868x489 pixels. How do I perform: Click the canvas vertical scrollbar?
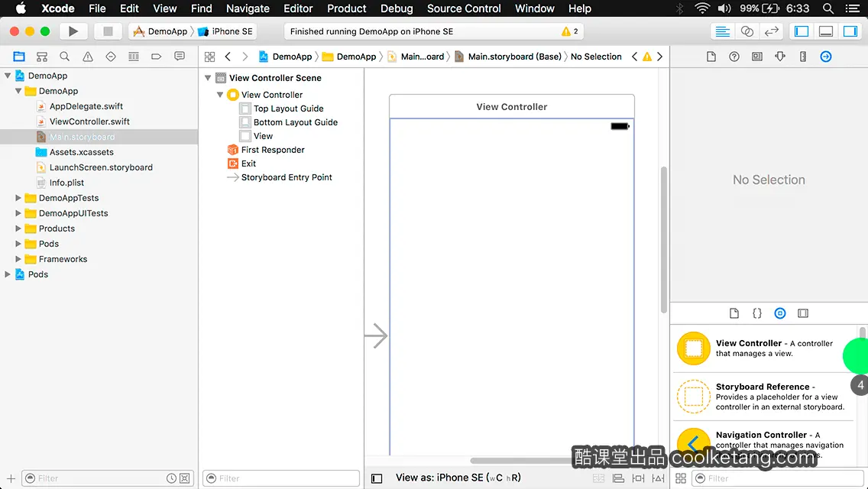tap(664, 240)
